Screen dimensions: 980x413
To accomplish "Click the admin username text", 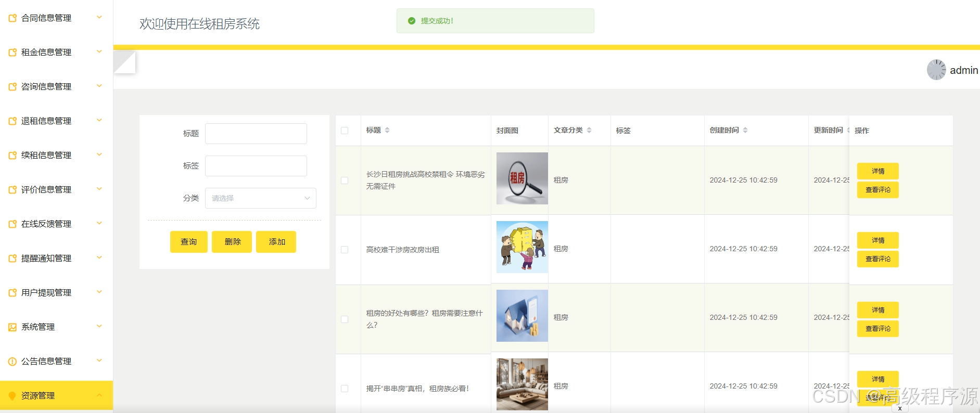I will [964, 70].
